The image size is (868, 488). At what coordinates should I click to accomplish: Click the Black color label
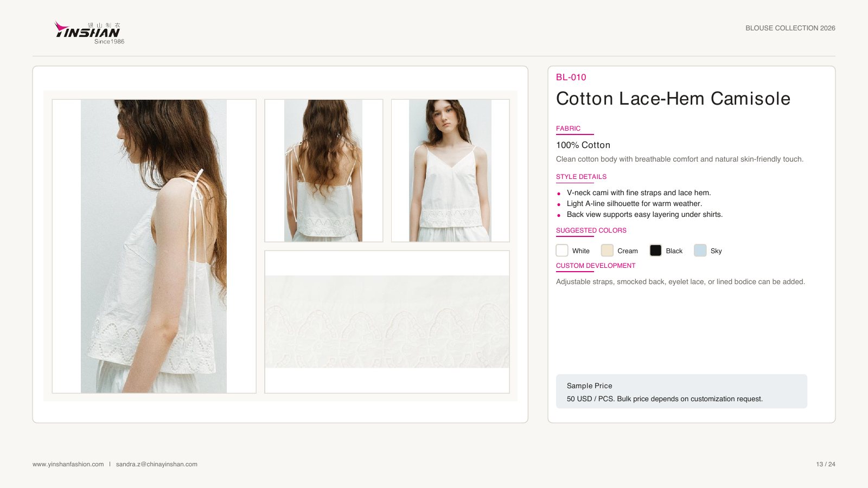pyautogui.click(x=674, y=251)
